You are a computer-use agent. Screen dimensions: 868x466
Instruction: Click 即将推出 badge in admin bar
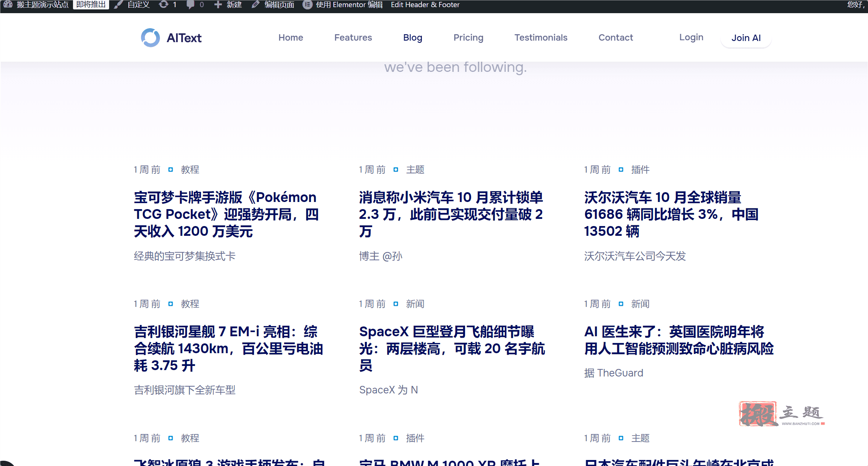[91, 5]
